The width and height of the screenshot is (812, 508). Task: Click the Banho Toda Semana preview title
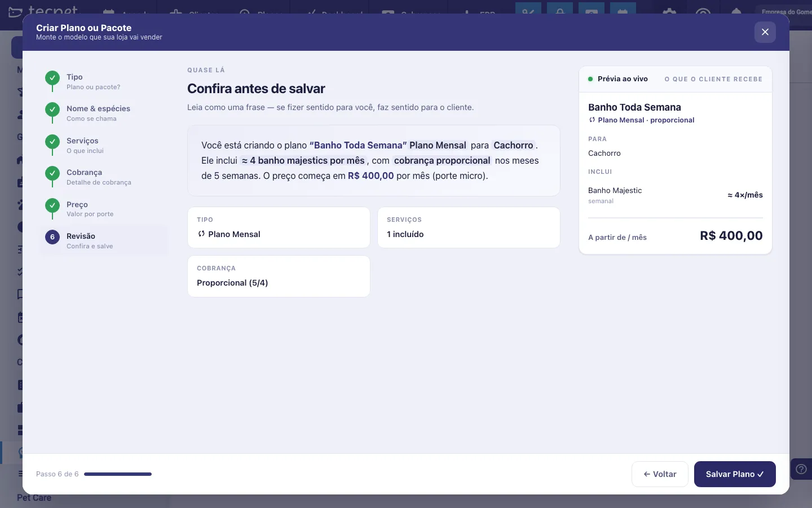click(x=634, y=107)
